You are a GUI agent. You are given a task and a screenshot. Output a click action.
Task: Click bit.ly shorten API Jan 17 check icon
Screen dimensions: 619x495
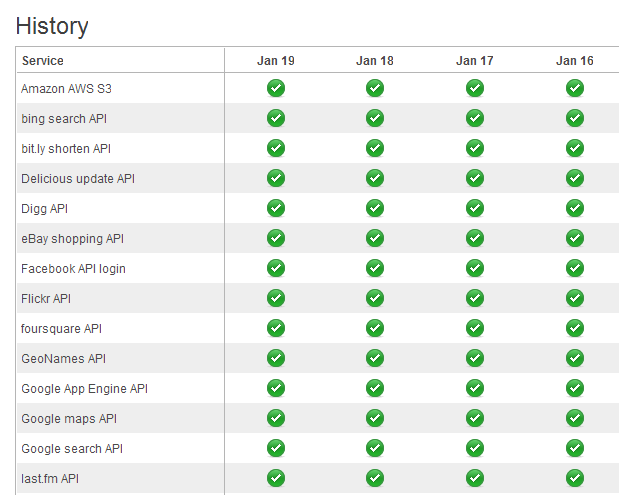[x=475, y=148]
